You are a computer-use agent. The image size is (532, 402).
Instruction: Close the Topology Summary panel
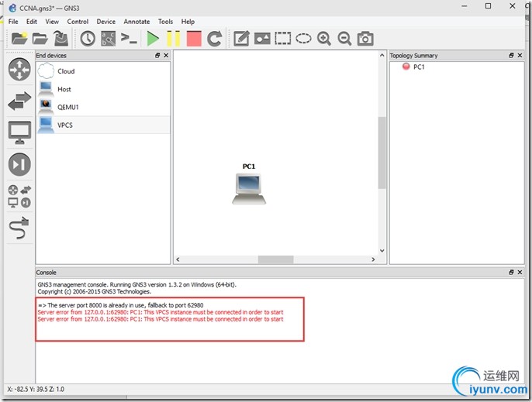pos(520,55)
